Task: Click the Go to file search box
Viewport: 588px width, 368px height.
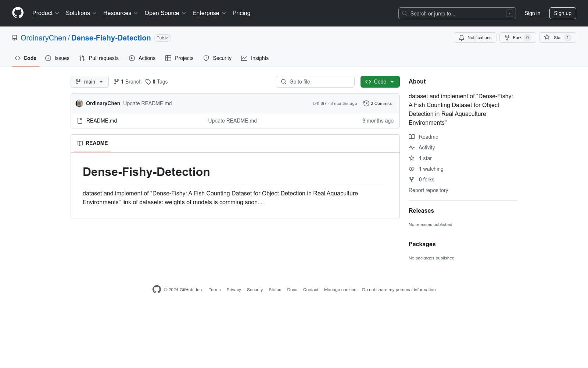Action: [x=315, y=82]
